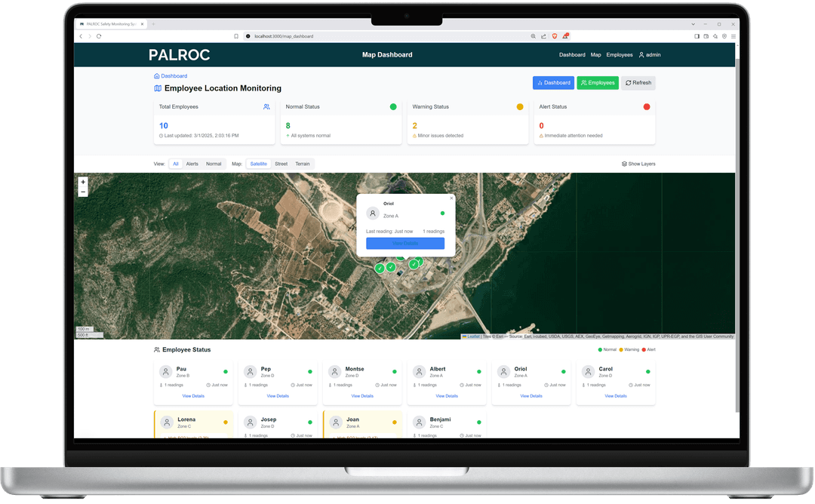Image resolution: width=815 pixels, height=504 pixels.
Task: Expand the Show Layers panel
Action: click(638, 164)
